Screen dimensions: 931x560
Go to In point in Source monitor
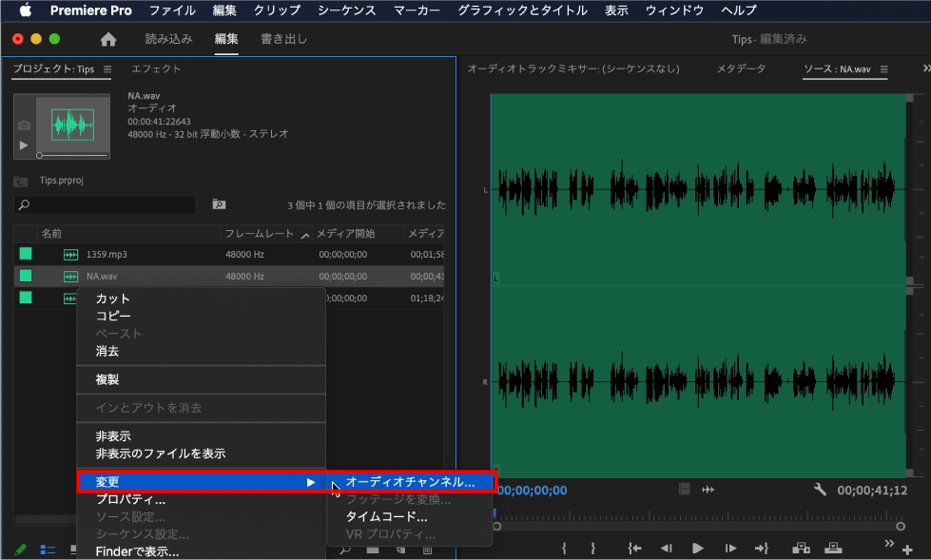(634, 549)
